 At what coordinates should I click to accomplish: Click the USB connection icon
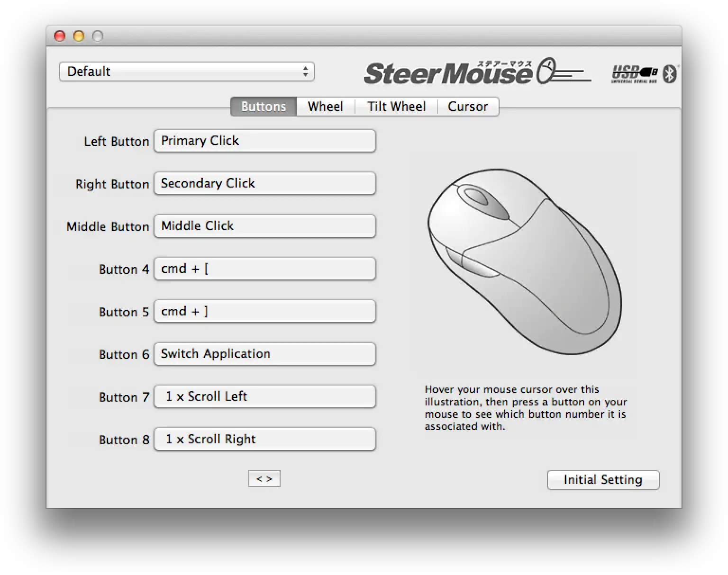coord(635,74)
